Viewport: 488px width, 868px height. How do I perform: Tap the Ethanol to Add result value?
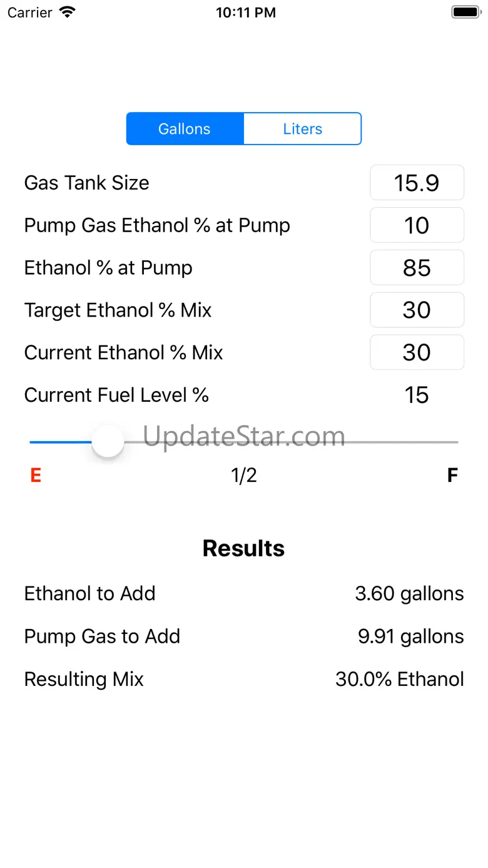tap(409, 594)
